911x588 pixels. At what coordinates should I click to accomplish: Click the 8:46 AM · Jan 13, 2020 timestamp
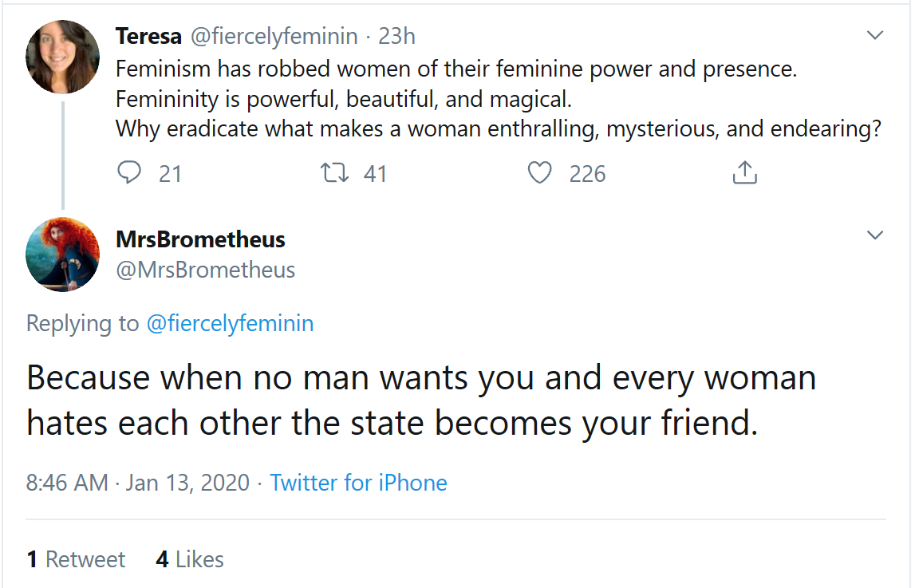[137, 483]
